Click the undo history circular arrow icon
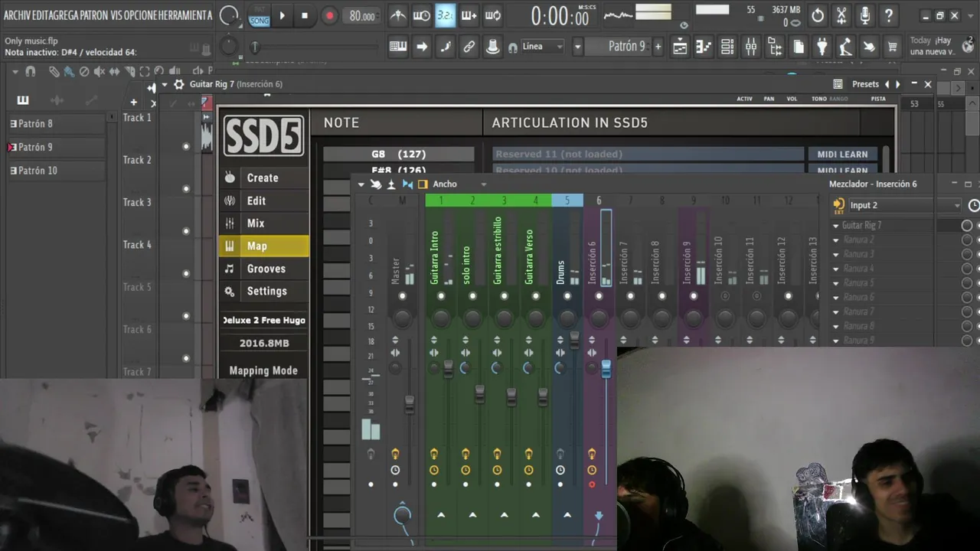980x551 pixels. [818, 15]
